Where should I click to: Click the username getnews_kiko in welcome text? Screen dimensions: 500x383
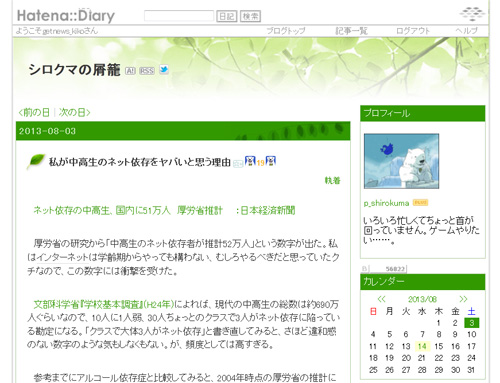tap(62, 31)
